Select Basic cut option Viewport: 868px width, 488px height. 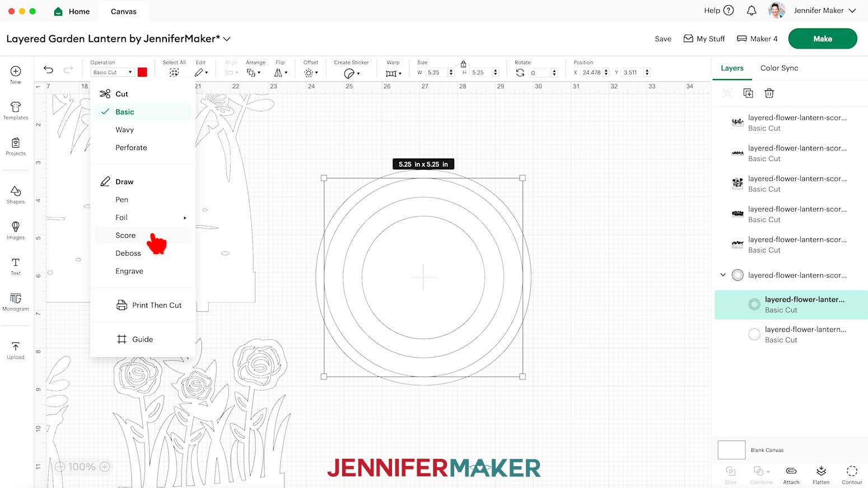tap(143, 112)
